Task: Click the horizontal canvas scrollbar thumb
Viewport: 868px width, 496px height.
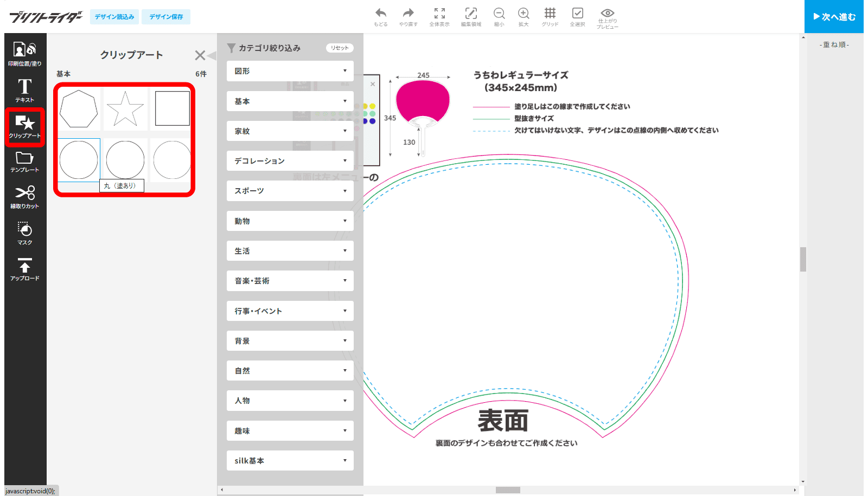Action: 508,490
